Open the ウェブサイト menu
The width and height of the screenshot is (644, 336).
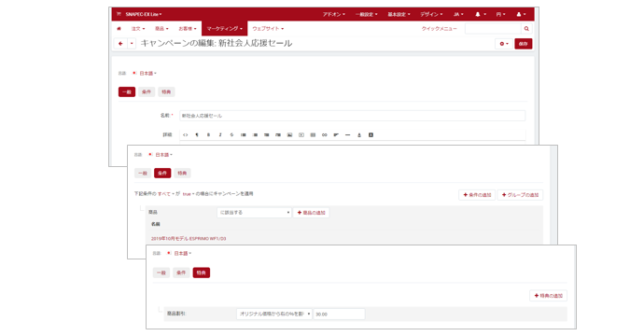(268, 29)
